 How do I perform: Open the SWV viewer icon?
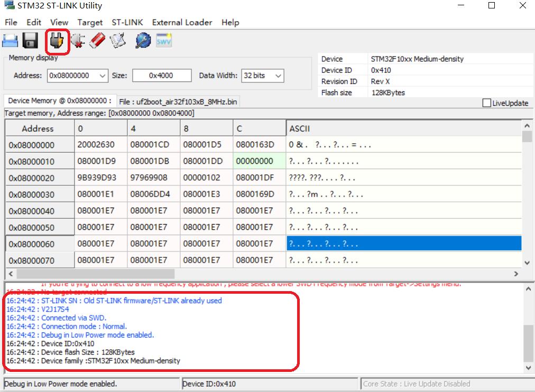[163, 41]
